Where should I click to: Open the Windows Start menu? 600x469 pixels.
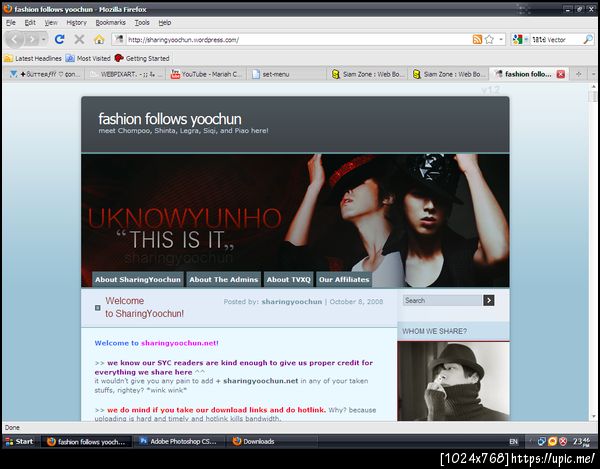click(20, 441)
